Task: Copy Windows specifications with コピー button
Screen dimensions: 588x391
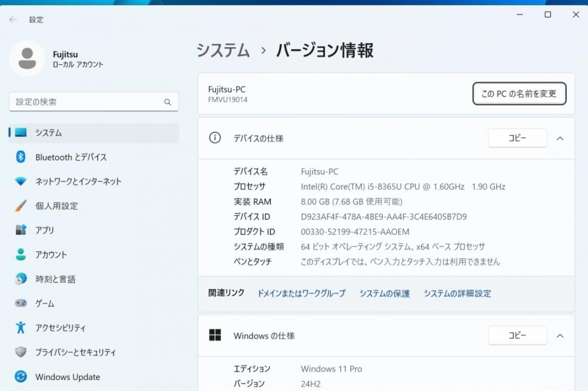Action: tap(517, 335)
